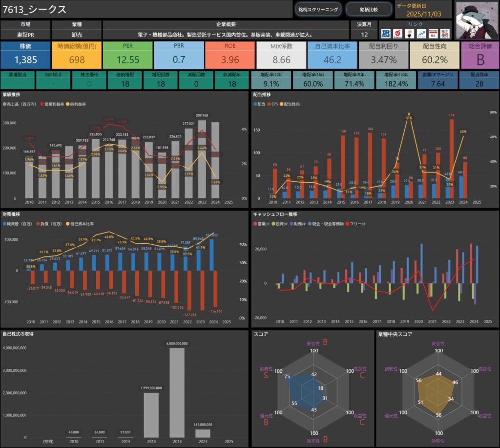Click the red-and-white 株式 link icon

(x=433, y=33)
